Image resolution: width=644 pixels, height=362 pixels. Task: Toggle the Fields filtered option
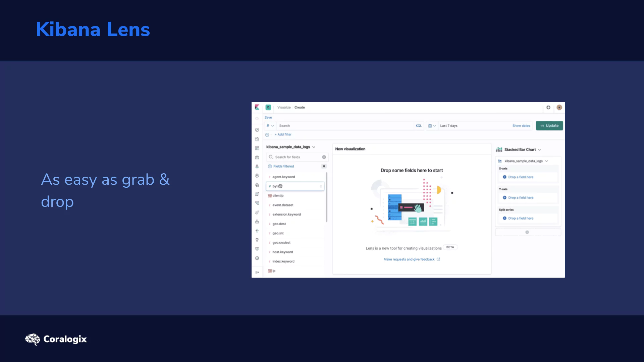[281, 166]
